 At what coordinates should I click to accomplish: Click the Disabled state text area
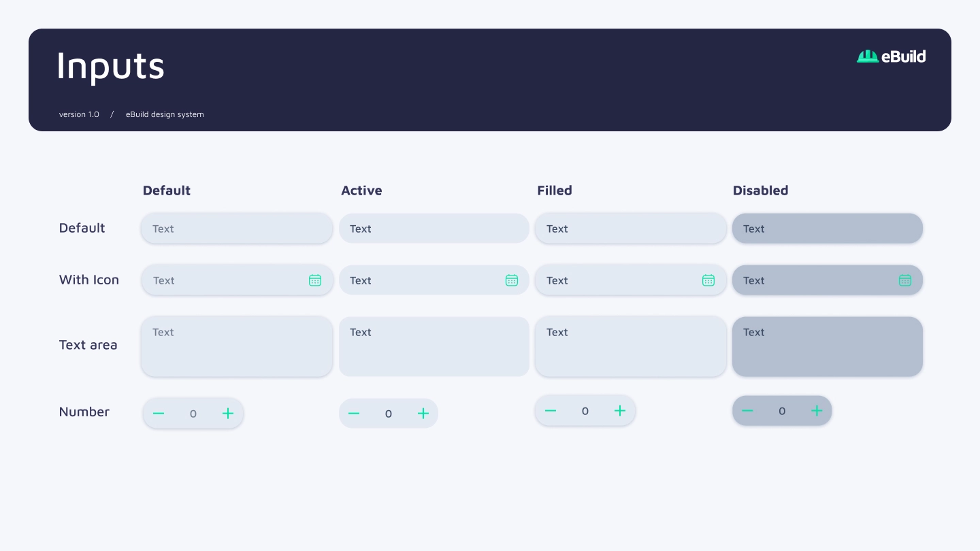[828, 346]
